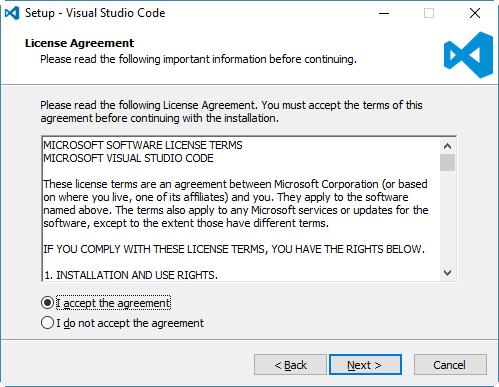The height and width of the screenshot is (387, 499).
Task: Click the empty scrollbar track below the thumb
Action: pos(447,218)
